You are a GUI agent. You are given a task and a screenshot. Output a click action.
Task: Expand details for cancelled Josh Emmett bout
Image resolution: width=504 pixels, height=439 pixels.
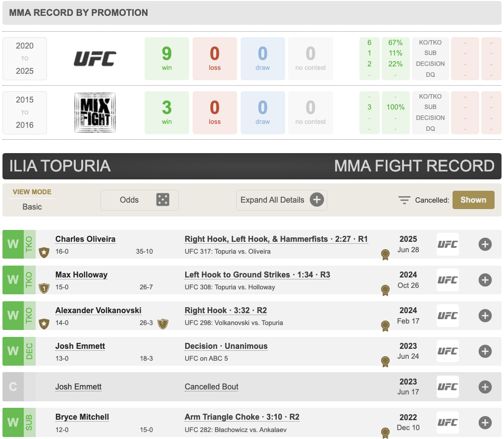coord(485,387)
